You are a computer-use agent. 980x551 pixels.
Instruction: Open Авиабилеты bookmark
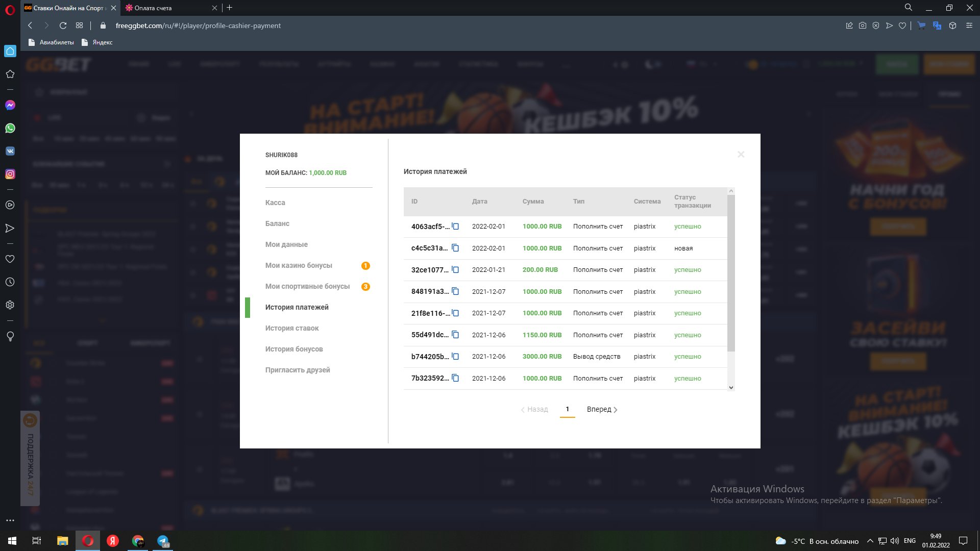52,42
